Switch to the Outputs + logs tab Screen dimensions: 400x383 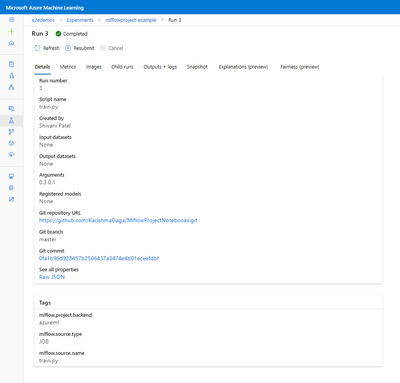pos(160,67)
